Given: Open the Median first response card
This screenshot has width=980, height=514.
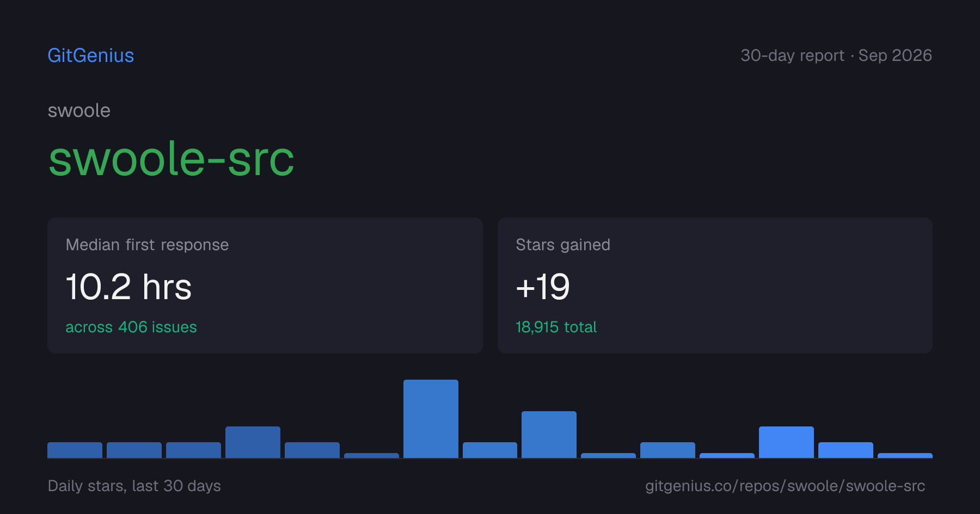Looking at the screenshot, I should click(x=265, y=286).
